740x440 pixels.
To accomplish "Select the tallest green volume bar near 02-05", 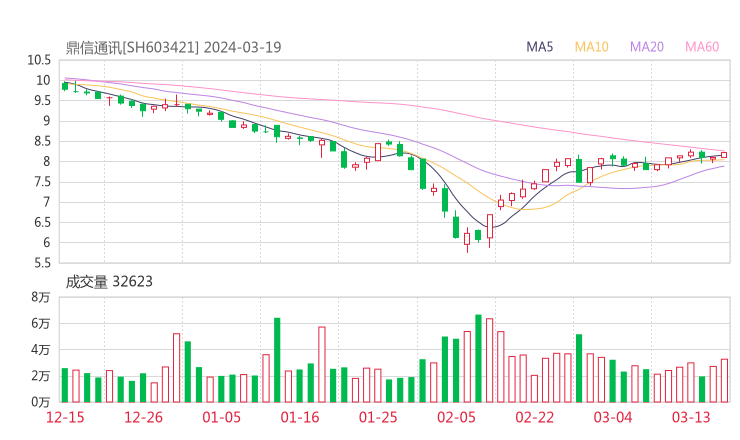I will point(478,358).
